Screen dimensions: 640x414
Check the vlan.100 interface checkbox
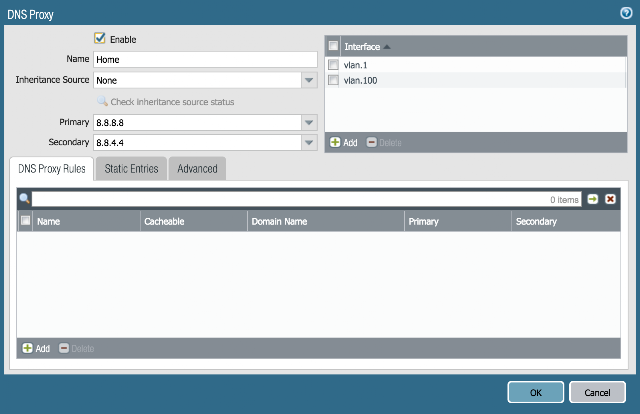tap(333, 80)
